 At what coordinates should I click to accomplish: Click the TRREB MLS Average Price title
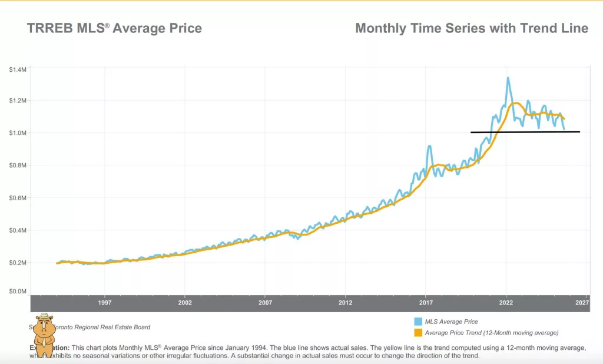point(114,28)
